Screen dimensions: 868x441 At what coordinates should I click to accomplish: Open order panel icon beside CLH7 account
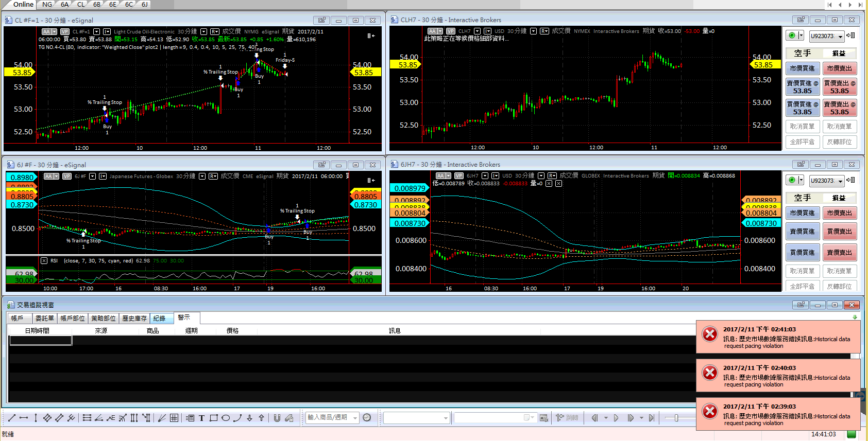pos(850,36)
